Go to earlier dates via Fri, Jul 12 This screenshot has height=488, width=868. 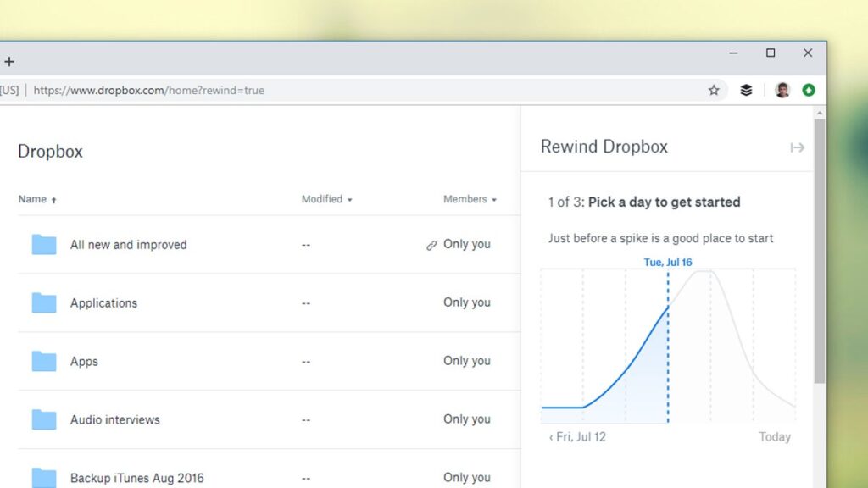(577, 437)
